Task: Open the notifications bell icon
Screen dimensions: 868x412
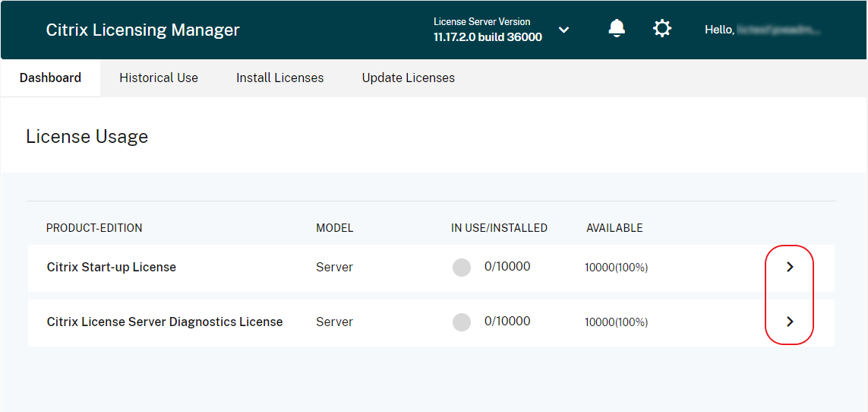Action: coord(617,29)
